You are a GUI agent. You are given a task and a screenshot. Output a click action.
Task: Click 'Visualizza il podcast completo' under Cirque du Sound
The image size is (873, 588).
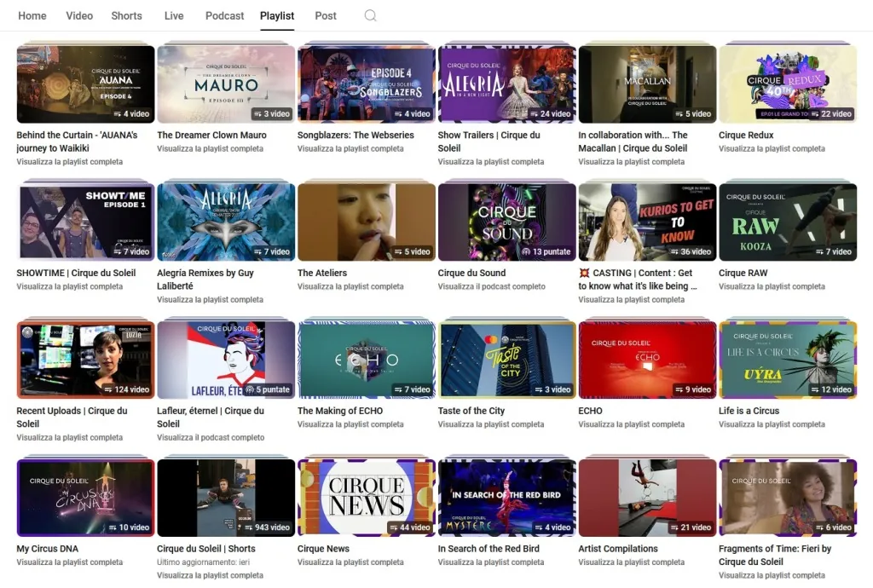pyautogui.click(x=492, y=286)
